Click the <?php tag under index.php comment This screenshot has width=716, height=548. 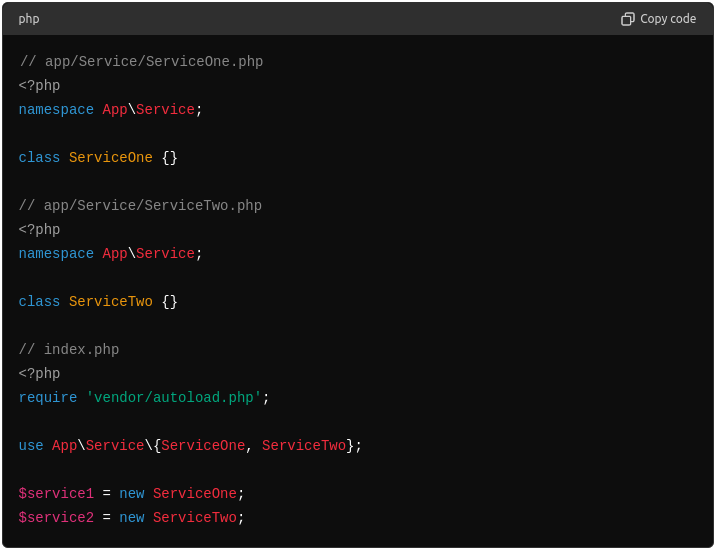pos(39,374)
